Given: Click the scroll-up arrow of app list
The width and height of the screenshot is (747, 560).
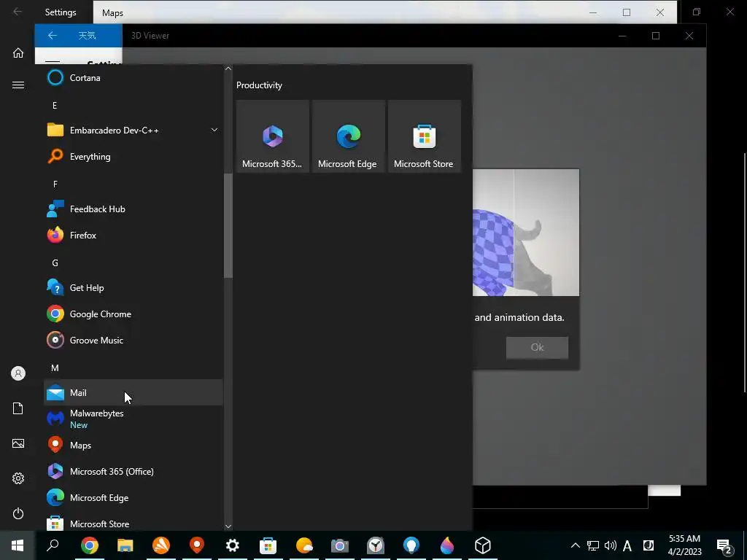Looking at the screenshot, I should (x=228, y=69).
